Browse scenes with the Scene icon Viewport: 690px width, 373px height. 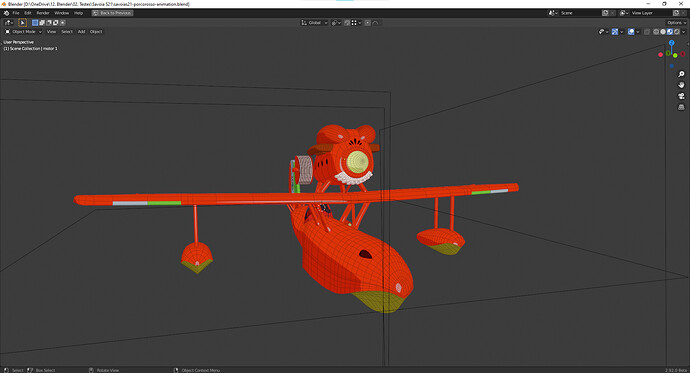click(x=553, y=13)
